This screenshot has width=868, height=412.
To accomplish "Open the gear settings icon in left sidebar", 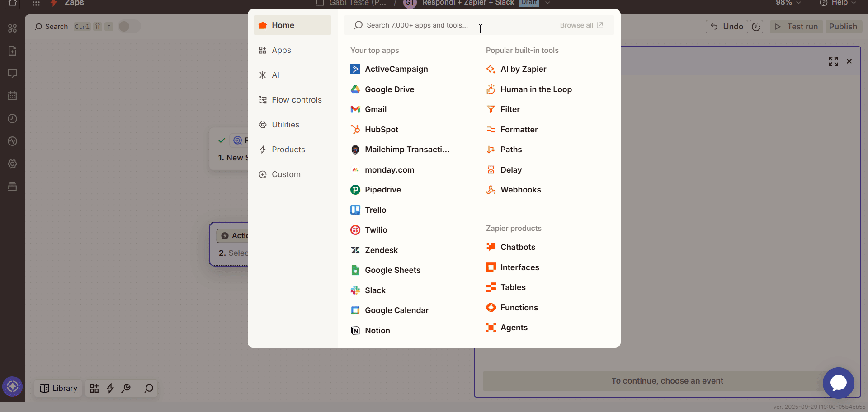I will (x=13, y=164).
